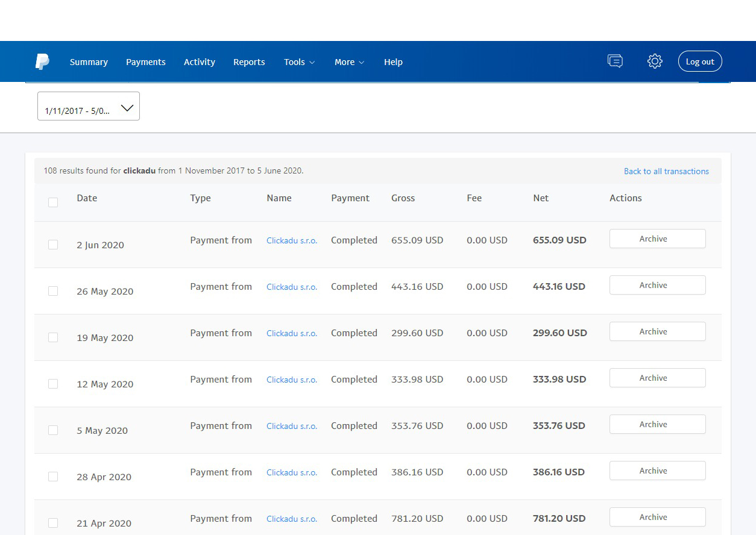Open the Activity tab
756x535 pixels.
pyautogui.click(x=200, y=62)
